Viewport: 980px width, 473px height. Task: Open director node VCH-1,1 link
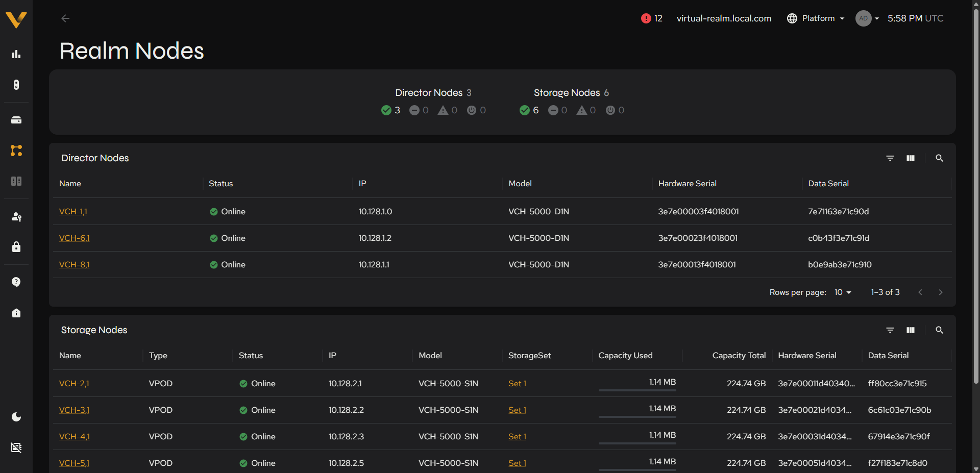point(73,212)
